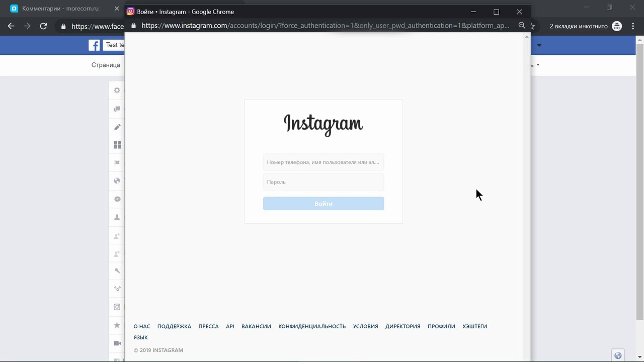Viewport: 644px width, 362px height.
Task: Click the Instagram favicon in popup title bar
Action: click(x=130, y=12)
